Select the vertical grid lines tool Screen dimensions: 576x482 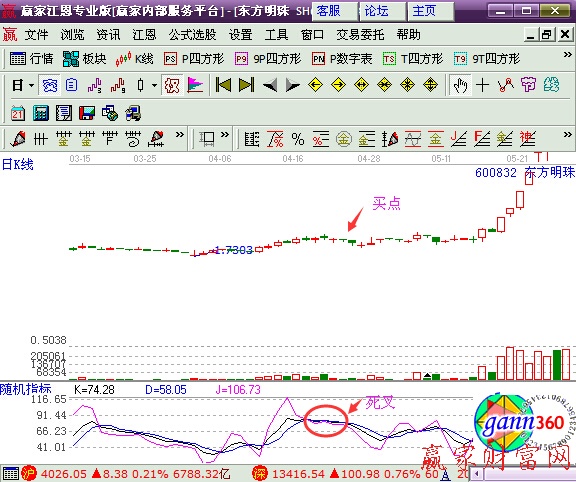pos(40,139)
